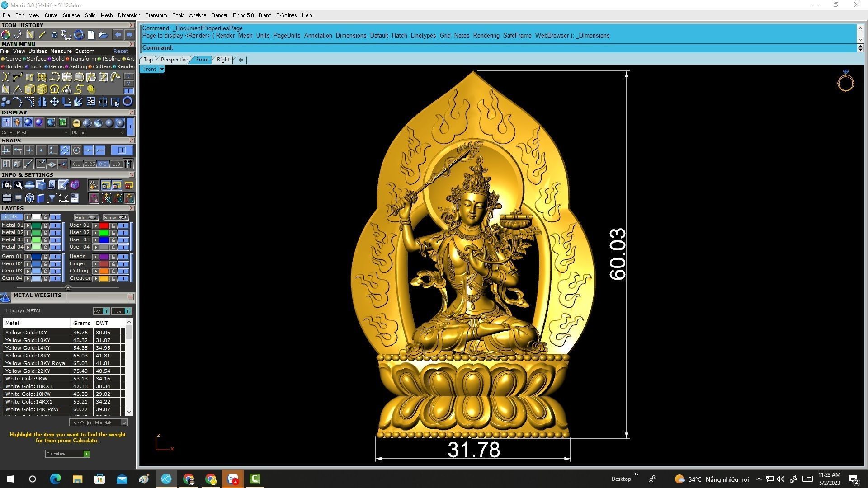Toggle the Snaps master on/off switch
The image size is (868, 488).
coord(122,150)
